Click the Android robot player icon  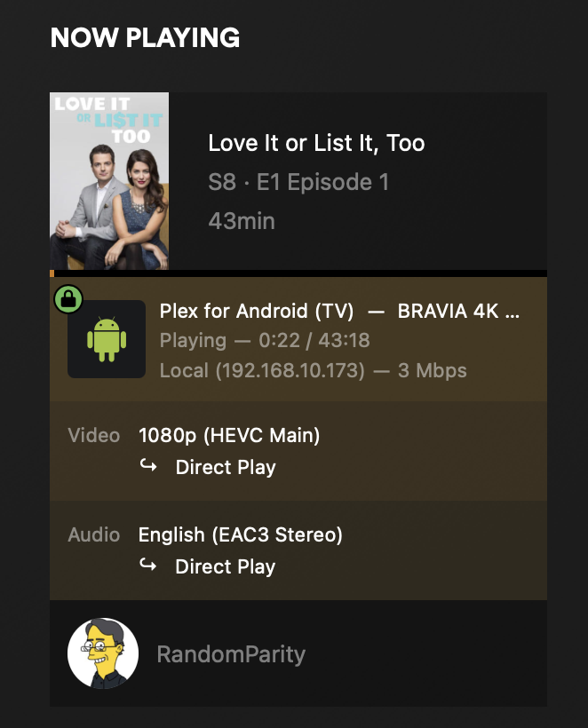click(107, 339)
